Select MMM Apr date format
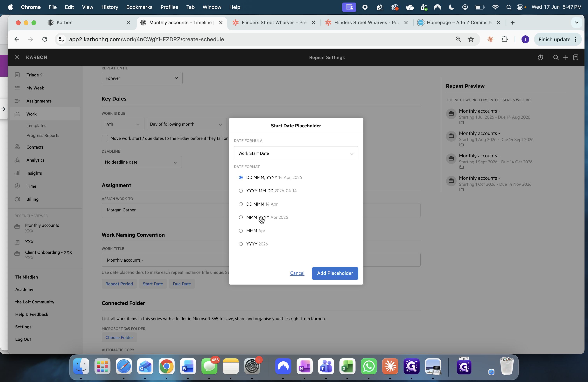The image size is (588, 382). click(241, 231)
